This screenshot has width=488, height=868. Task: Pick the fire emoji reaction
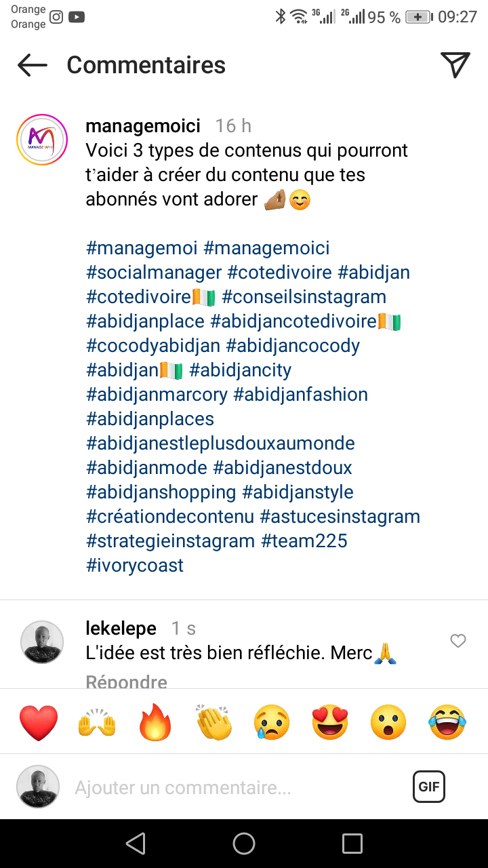[156, 722]
